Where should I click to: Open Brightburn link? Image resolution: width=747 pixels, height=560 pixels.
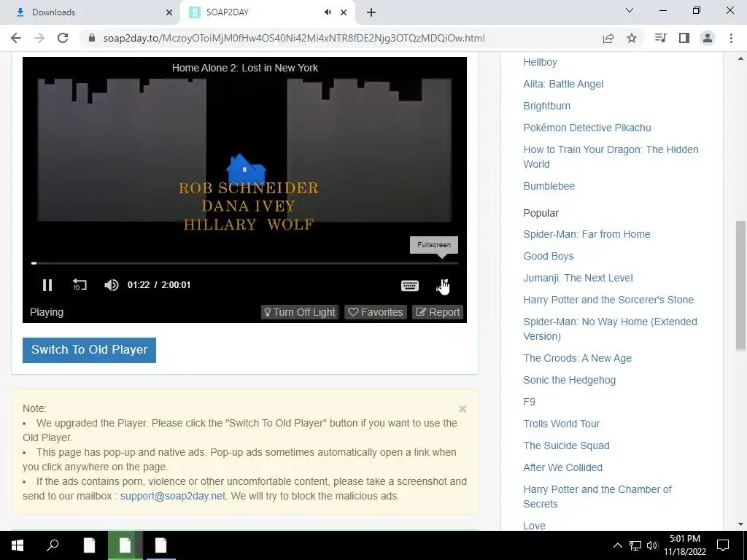(x=547, y=106)
